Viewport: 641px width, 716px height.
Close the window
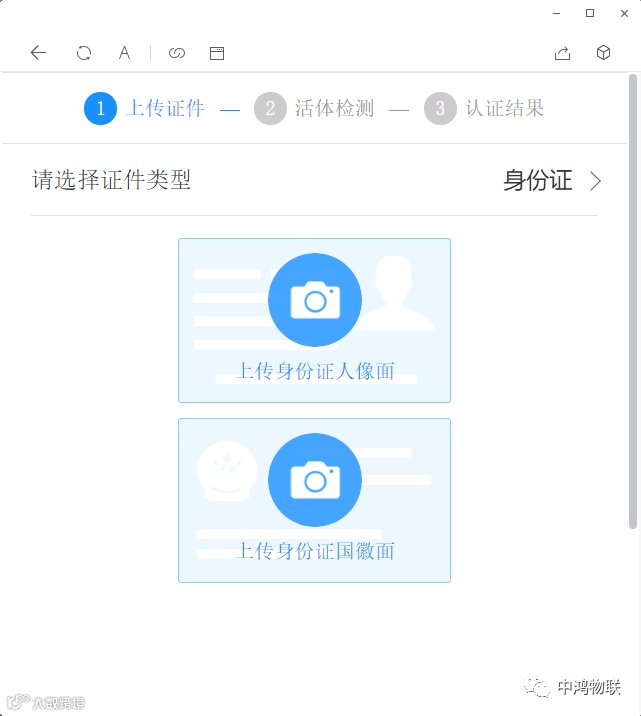point(625,14)
